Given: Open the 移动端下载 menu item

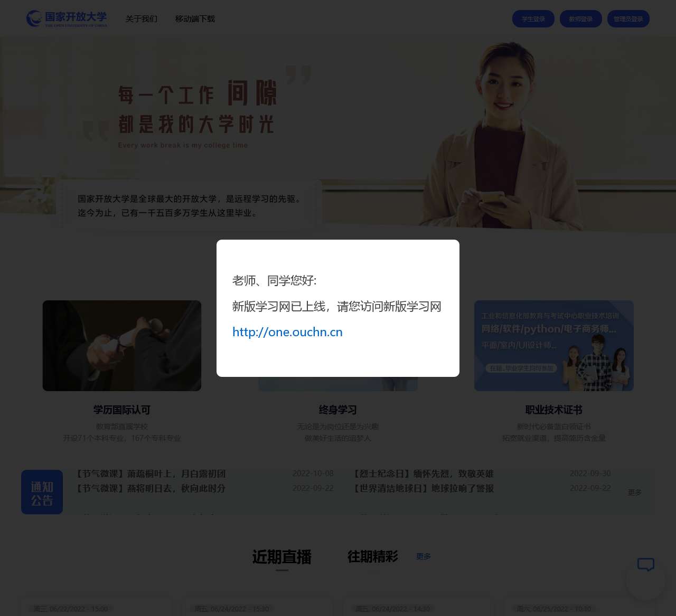Looking at the screenshot, I should 195,18.
